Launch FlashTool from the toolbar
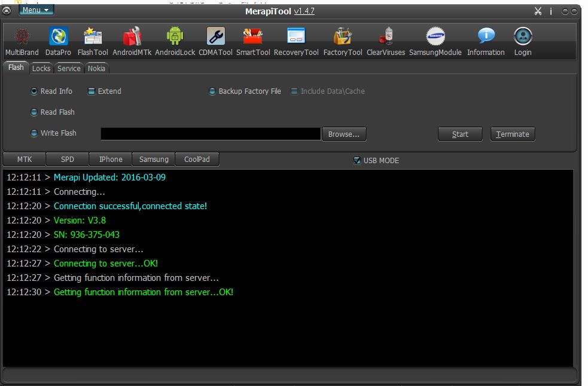The height and width of the screenshot is (386, 588). [x=93, y=41]
